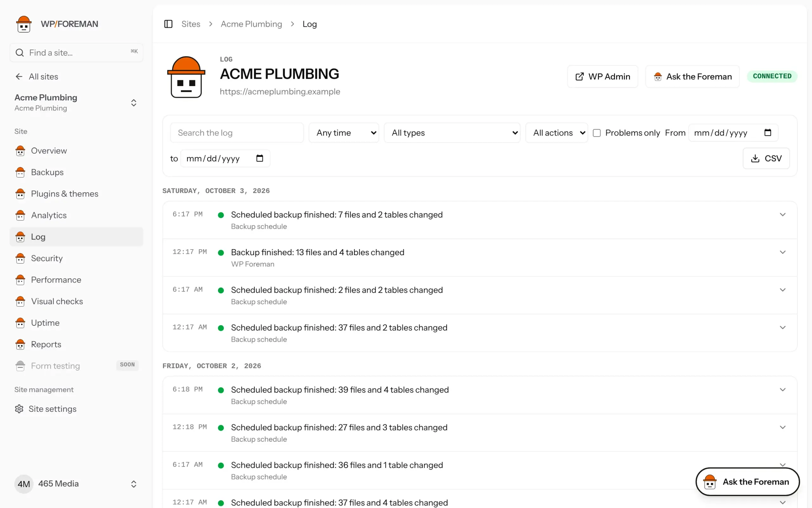Image resolution: width=812 pixels, height=508 pixels.
Task: Click the CONNECTED status badge
Action: coord(772,76)
